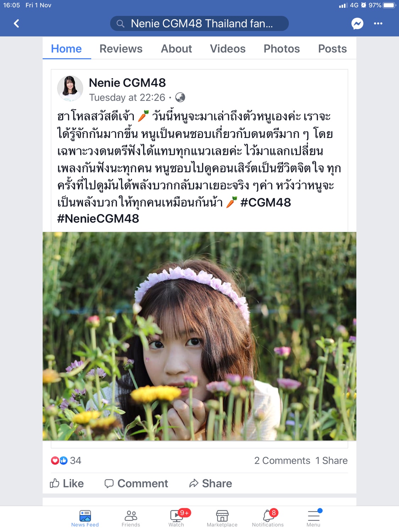
Task: Open the Friends icon in bottom bar
Action: [131, 515]
